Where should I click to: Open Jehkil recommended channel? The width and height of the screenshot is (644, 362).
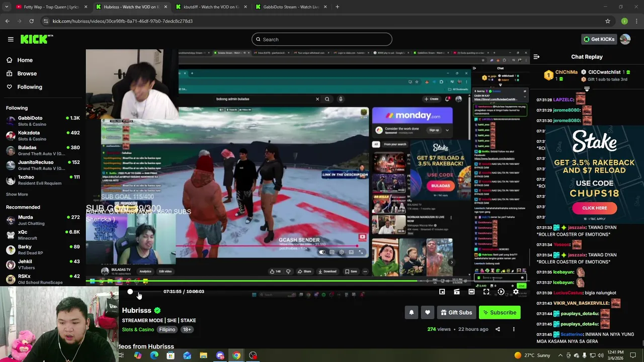coord(43,264)
